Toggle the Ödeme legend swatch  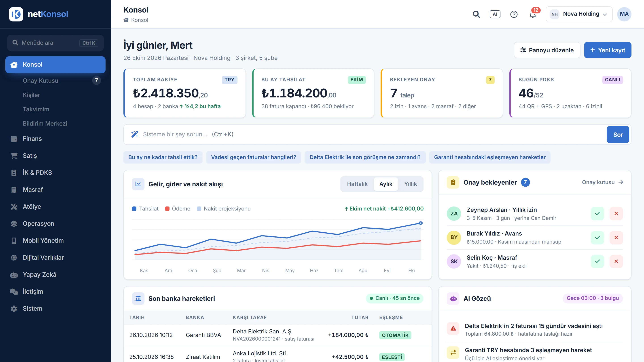167,209
